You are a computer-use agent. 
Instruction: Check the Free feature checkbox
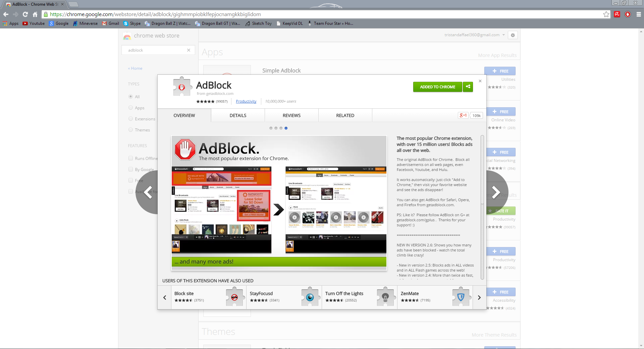[130, 180]
